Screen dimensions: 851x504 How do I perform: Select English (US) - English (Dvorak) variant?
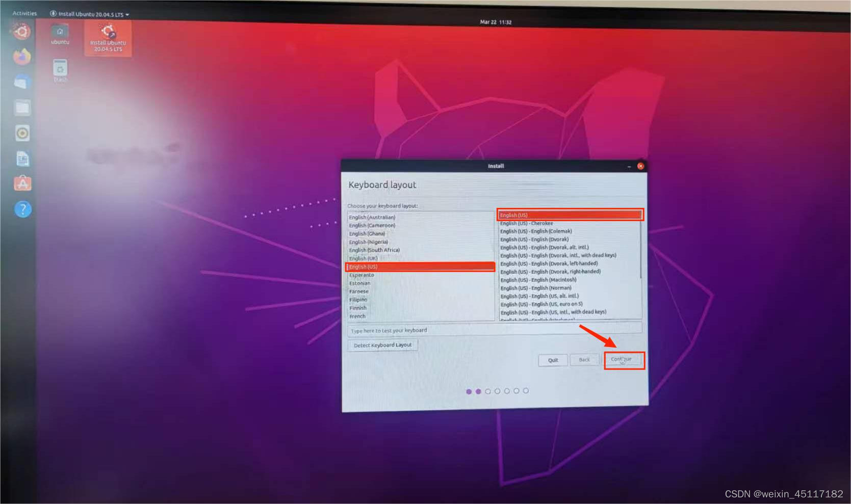570,240
